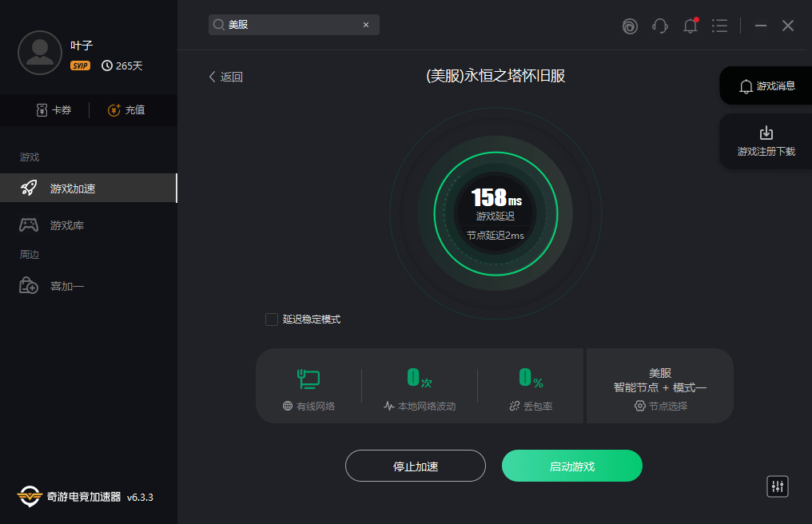Image resolution: width=812 pixels, height=524 pixels.
Task: Click the 158ms latency dial
Action: point(496,213)
